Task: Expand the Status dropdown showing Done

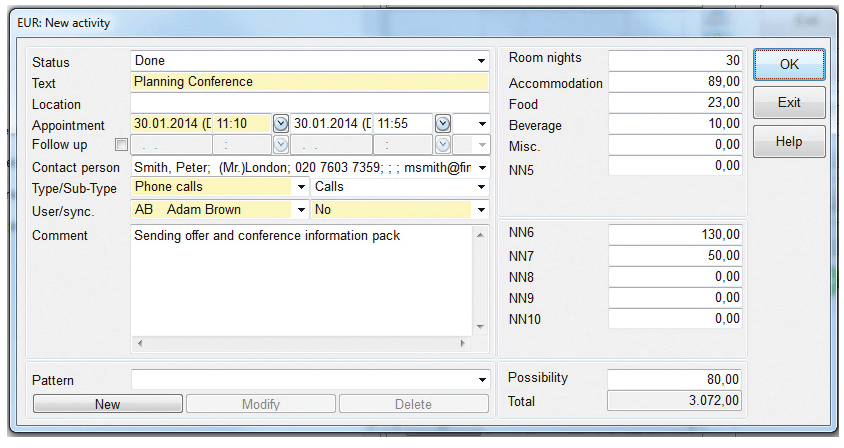Action: coord(481,62)
